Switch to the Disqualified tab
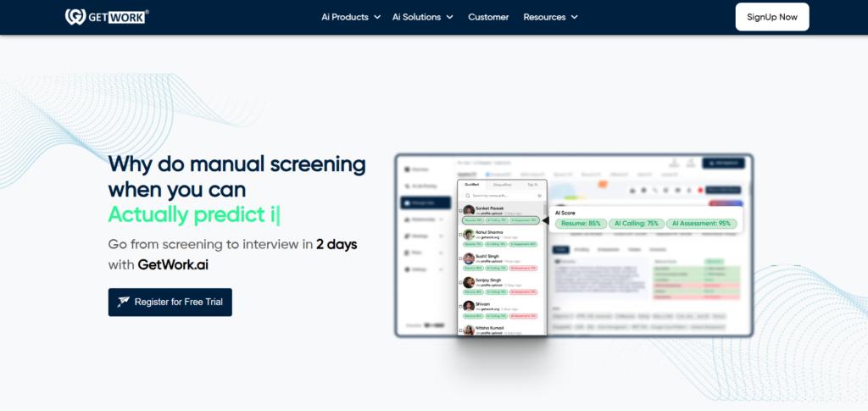This screenshot has height=411, width=868. click(x=503, y=183)
